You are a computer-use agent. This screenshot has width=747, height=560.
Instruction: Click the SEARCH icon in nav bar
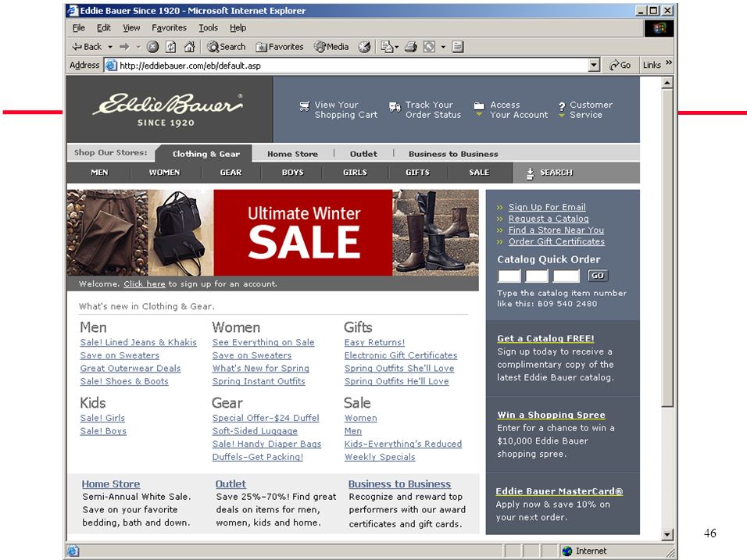(531, 173)
